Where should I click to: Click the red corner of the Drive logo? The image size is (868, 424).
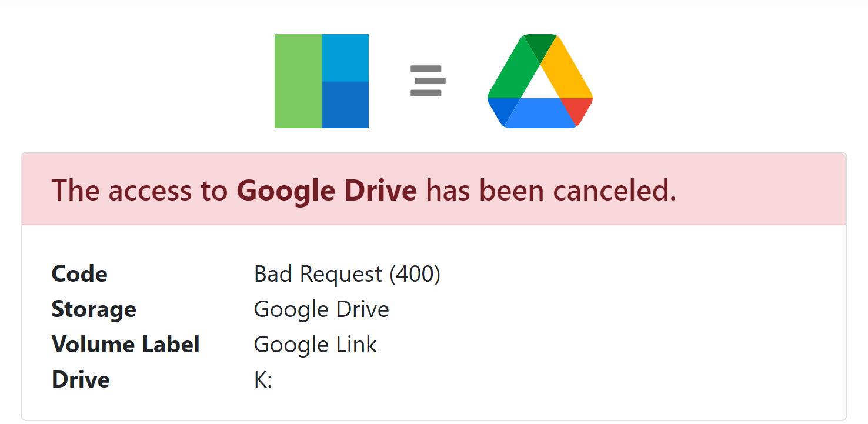pos(577,109)
